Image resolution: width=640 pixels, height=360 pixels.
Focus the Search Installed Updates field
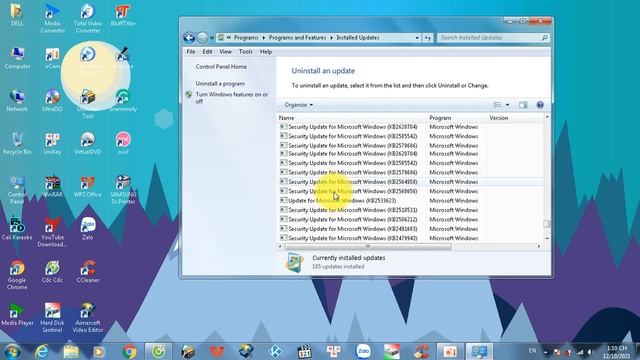click(490, 38)
